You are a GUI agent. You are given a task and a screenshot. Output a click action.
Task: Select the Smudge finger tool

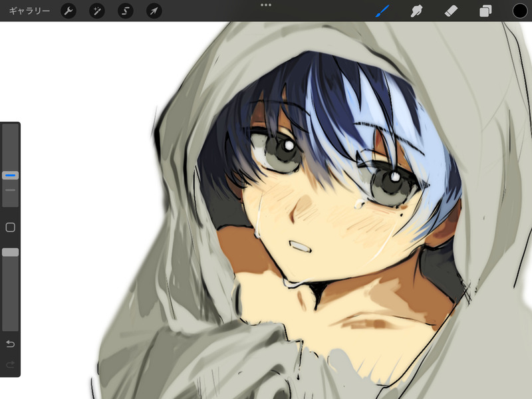click(417, 11)
